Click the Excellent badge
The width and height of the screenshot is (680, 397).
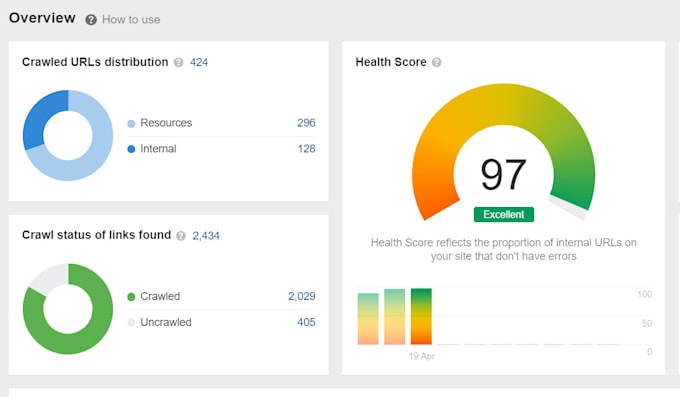click(x=503, y=214)
